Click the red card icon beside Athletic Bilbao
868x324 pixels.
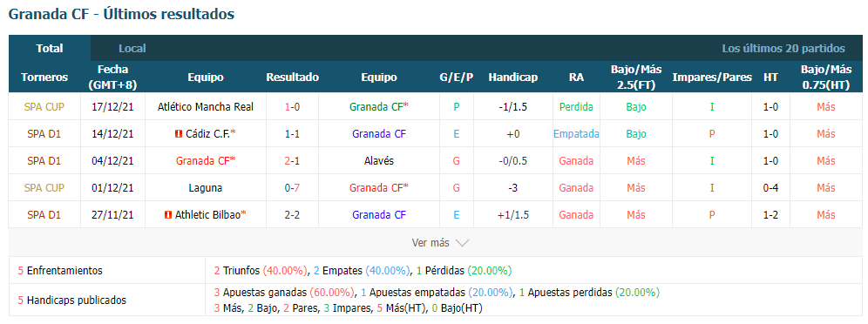click(x=167, y=215)
